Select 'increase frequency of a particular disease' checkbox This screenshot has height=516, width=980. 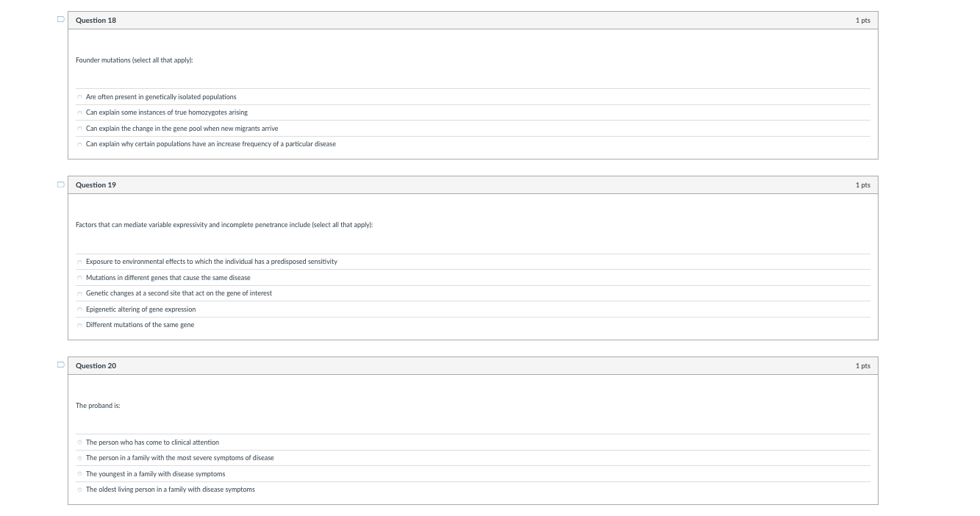click(79, 145)
